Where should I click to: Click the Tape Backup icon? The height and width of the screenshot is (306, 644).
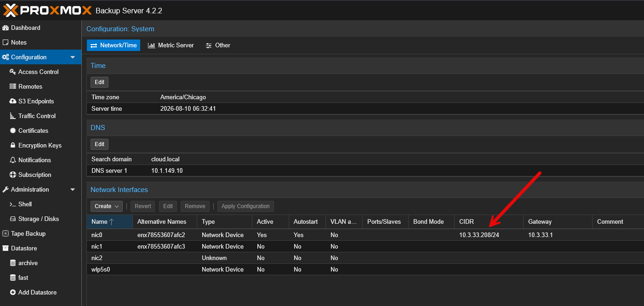(6, 233)
